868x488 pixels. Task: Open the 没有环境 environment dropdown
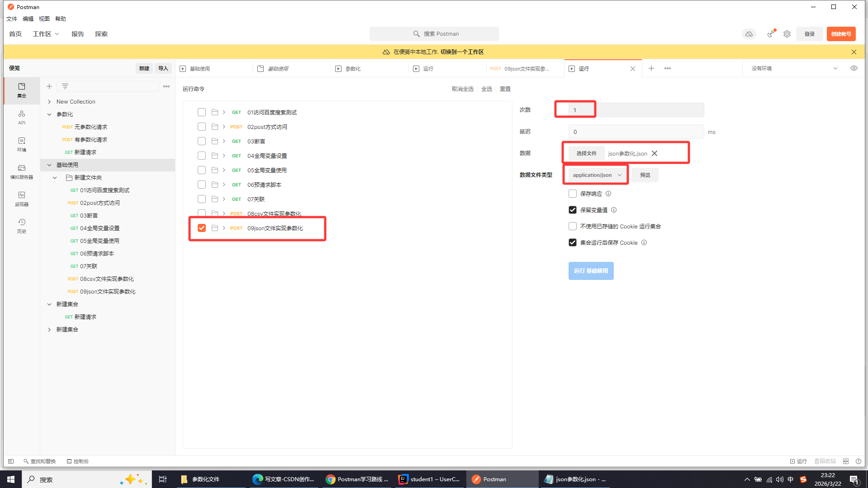coord(794,68)
